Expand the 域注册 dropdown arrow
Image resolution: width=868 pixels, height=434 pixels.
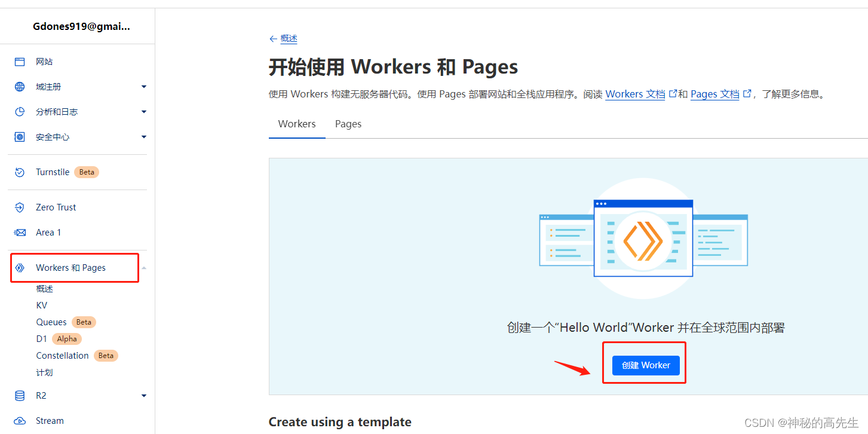144,87
